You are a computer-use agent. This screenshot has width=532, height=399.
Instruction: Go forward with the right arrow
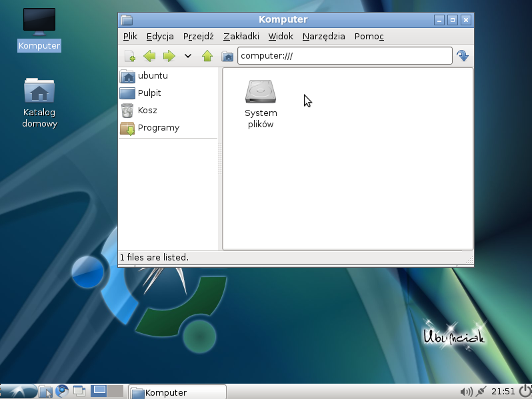[x=169, y=56]
